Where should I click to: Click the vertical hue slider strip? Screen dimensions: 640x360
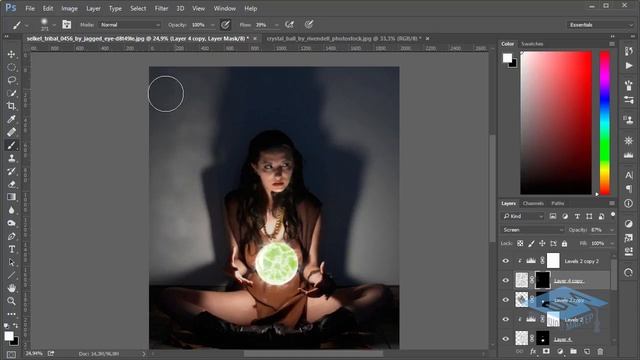(605, 123)
